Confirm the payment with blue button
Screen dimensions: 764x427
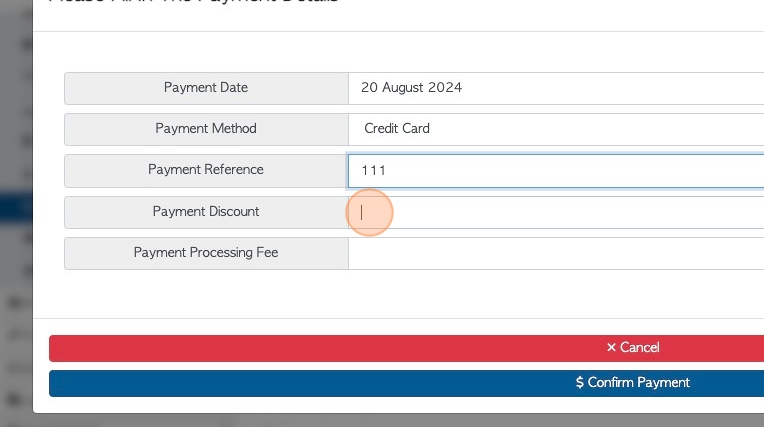[x=406, y=383]
